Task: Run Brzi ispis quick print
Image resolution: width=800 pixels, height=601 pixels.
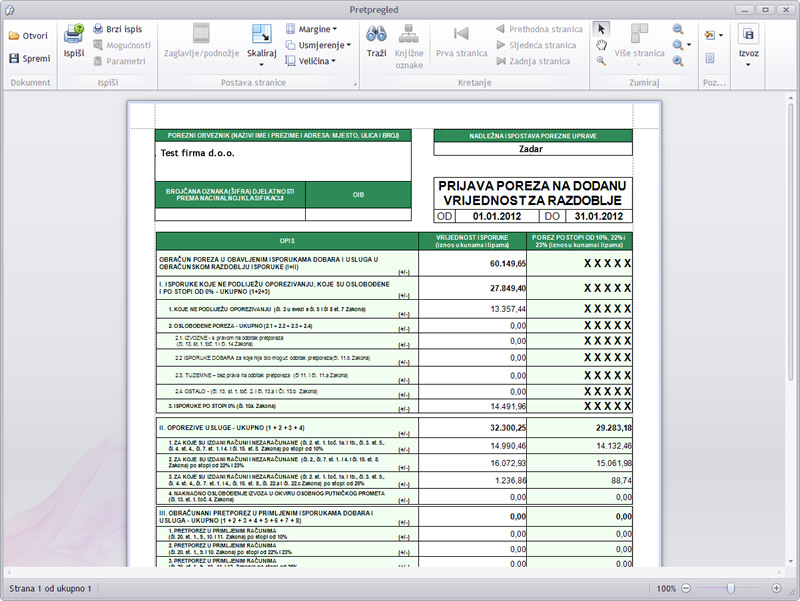Action: click(x=118, y=29)
